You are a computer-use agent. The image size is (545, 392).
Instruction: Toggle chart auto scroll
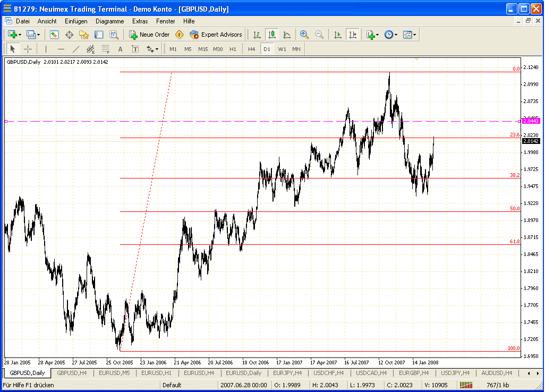tap(337, 35)
